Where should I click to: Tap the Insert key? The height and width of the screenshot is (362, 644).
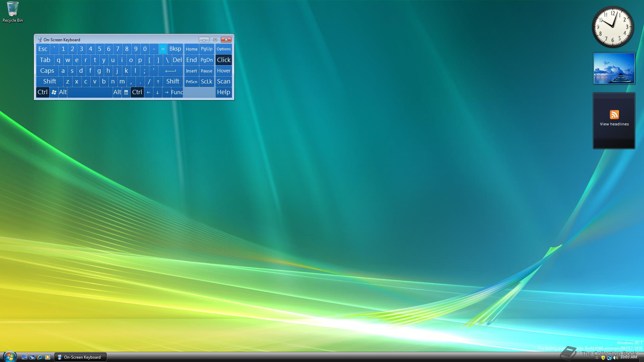[x=192, y=71]
